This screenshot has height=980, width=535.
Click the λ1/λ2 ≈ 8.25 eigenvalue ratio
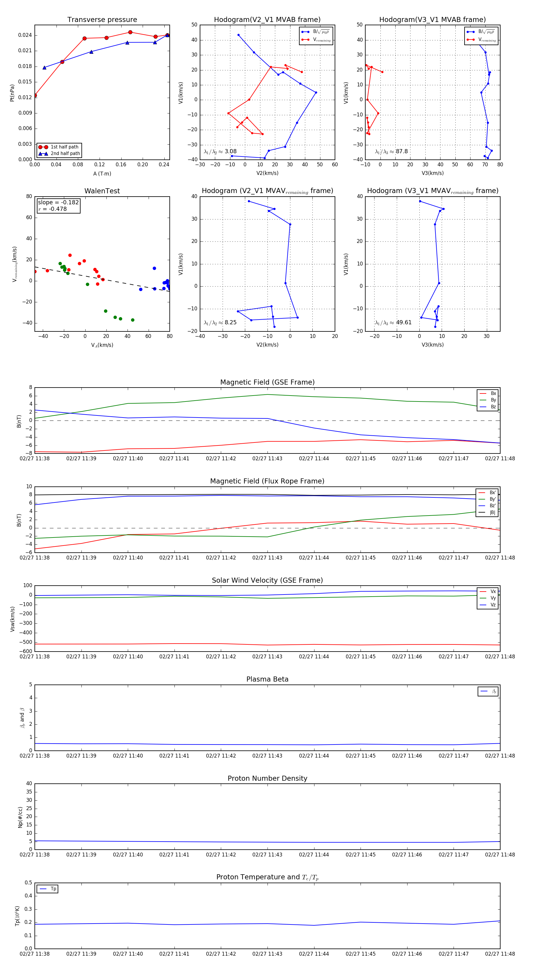point(220,323)
